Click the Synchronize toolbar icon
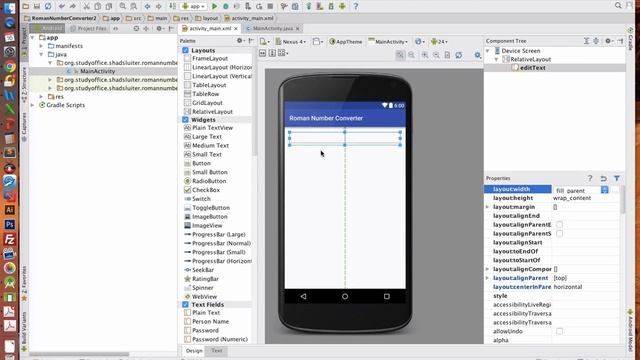Screen dimensions: 640x360 coord(48,6)
